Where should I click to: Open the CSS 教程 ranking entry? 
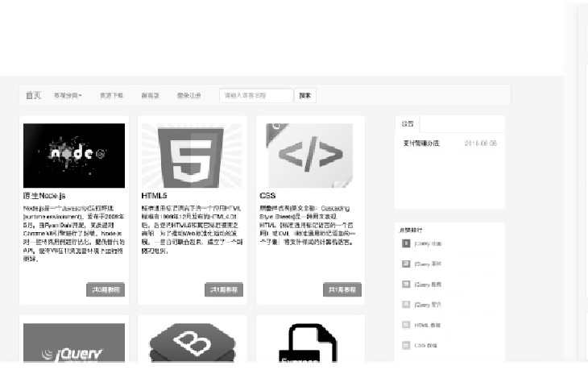click(x=425, y=345)
